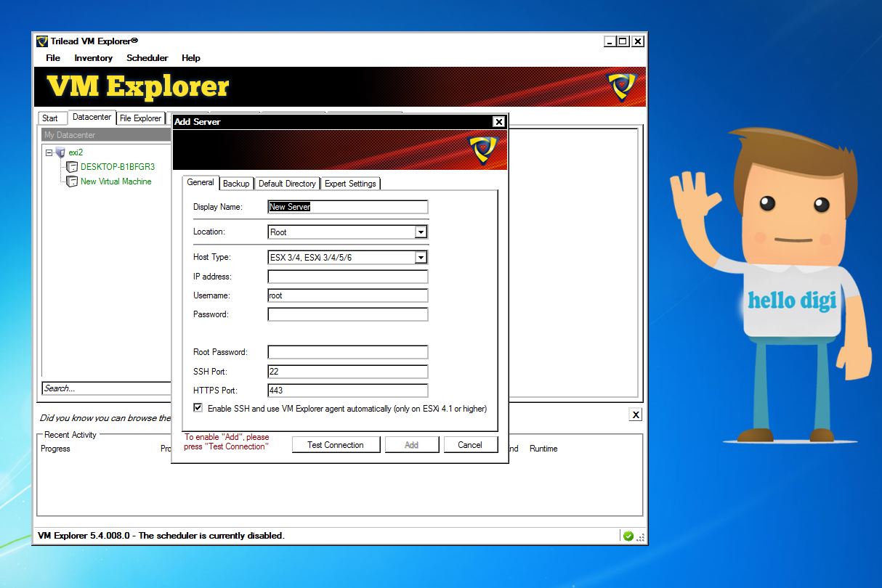Click the Cancel button
The width and height of the screenshot is (882, 588).
coord(470,445)
